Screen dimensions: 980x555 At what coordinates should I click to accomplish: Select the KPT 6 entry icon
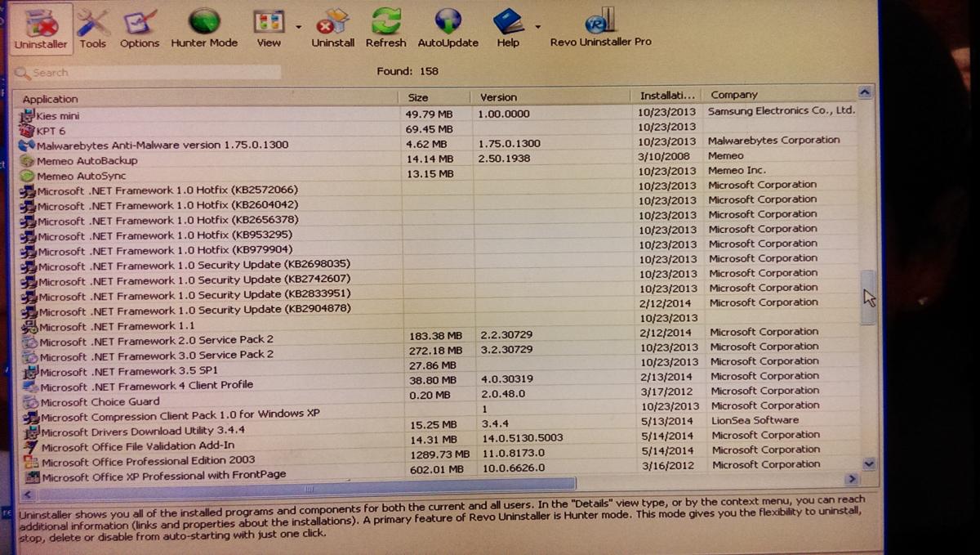click(27, 131)
